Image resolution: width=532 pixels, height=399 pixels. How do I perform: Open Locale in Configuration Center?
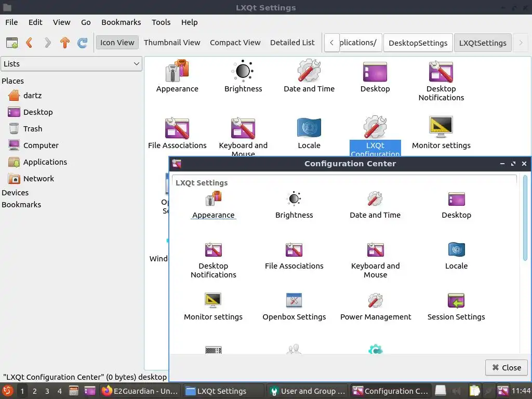click(x=456, y=256)
